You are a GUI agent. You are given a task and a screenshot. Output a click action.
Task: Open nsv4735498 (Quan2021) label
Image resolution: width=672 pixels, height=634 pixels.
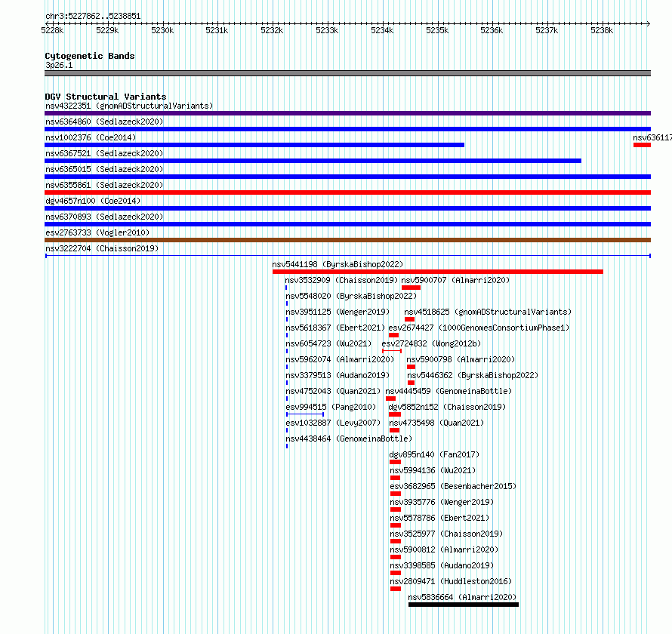coord(436,423)
